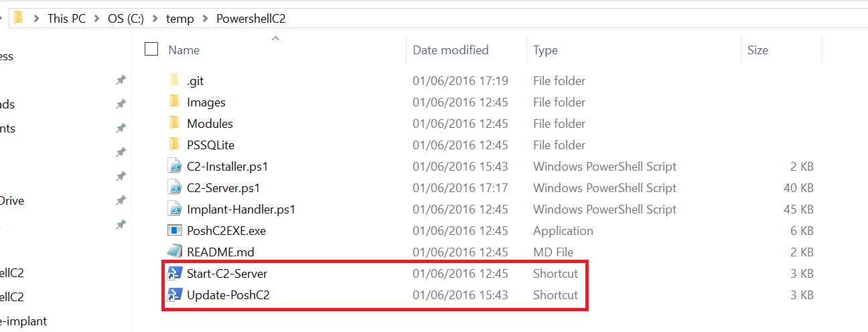Select the PoshC2EXE.exe application icon
Image resolution: width=868 pixels, height=332 pixels.
tap(174, 230)
